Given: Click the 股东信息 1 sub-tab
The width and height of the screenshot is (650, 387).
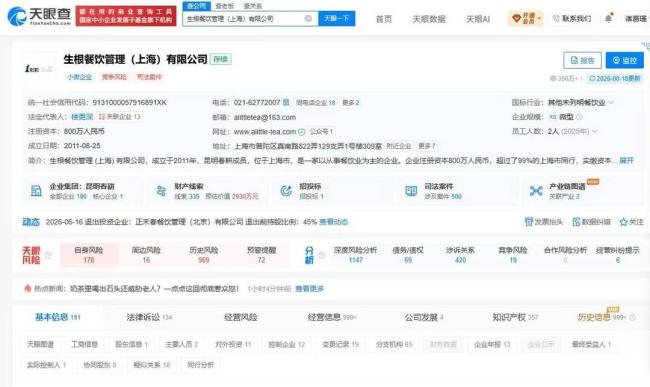Looking at the screenshot, I should pyautogui.click(x=131, y=344).
